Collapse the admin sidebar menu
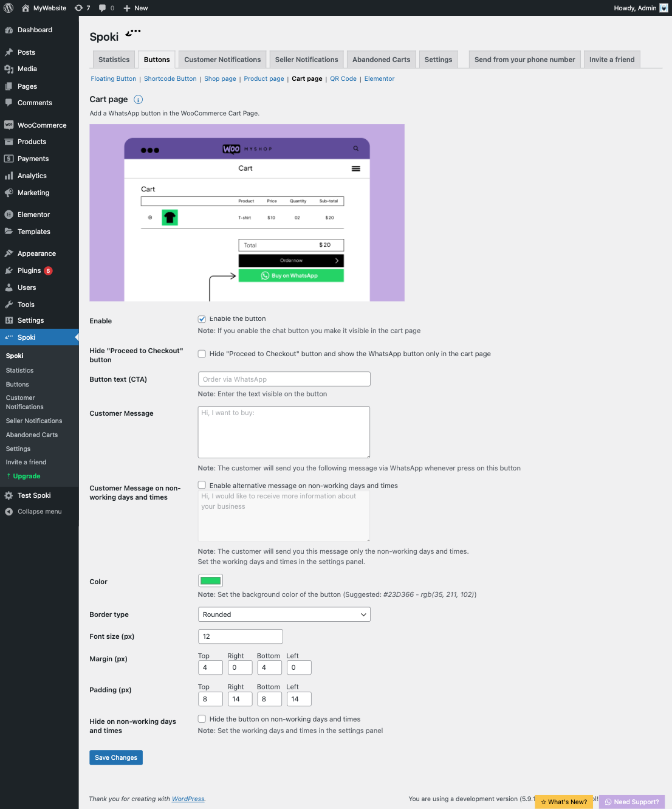 click(x=39, y=511)
